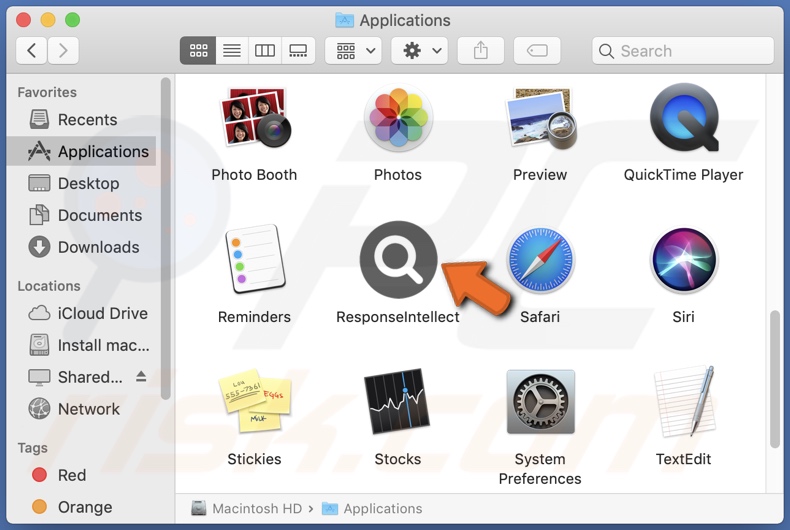
Task: Click the Edit Tags toolbar button
Action: coord(537,50)
